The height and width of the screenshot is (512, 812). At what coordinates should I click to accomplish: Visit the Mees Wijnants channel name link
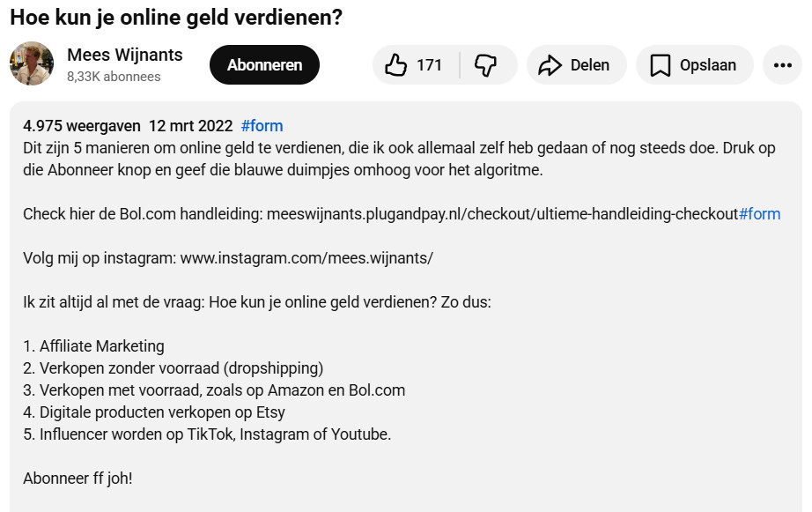125,55
